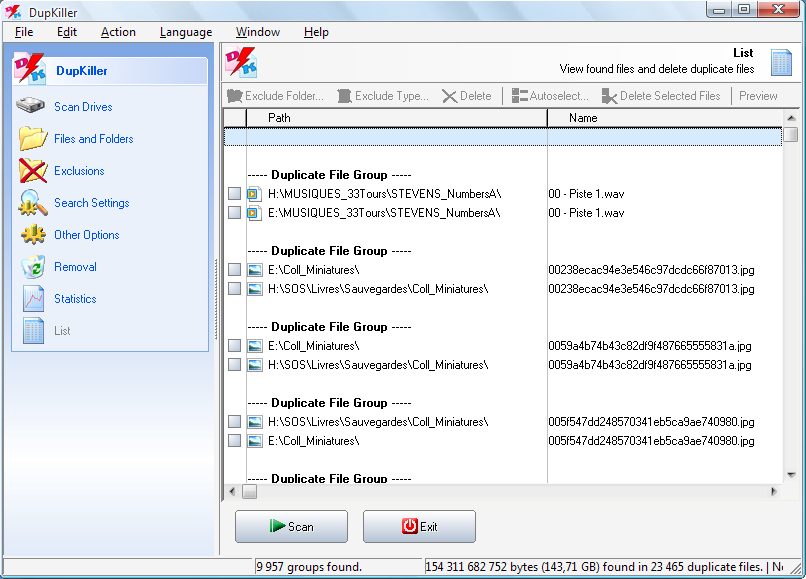The image size is (806, 579).
Task: Click the horizontal scrollbar left arrow
Action: [232, 492]
